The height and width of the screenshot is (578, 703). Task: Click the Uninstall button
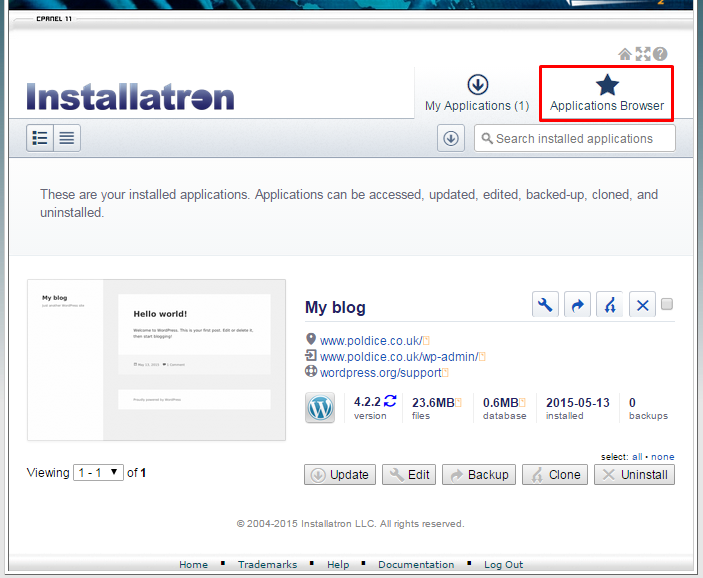coord(634,474)
